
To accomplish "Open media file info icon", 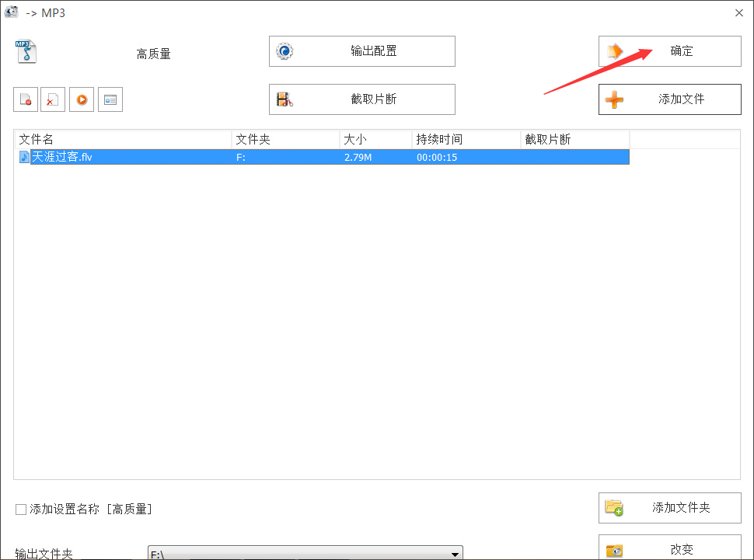I will point(110,99).
